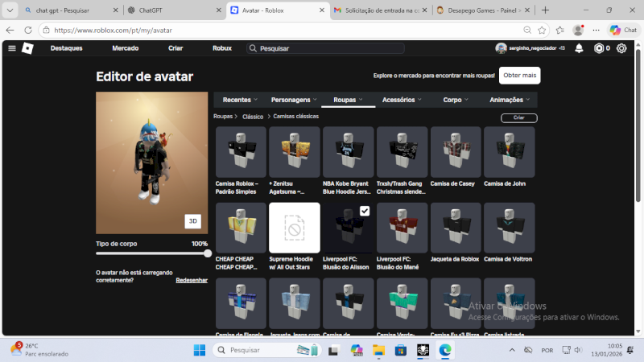Image resolution: width=644 pixels, height=362 pixels.
Task: Close the Avatar - Roblox tab
Action: 322,10
